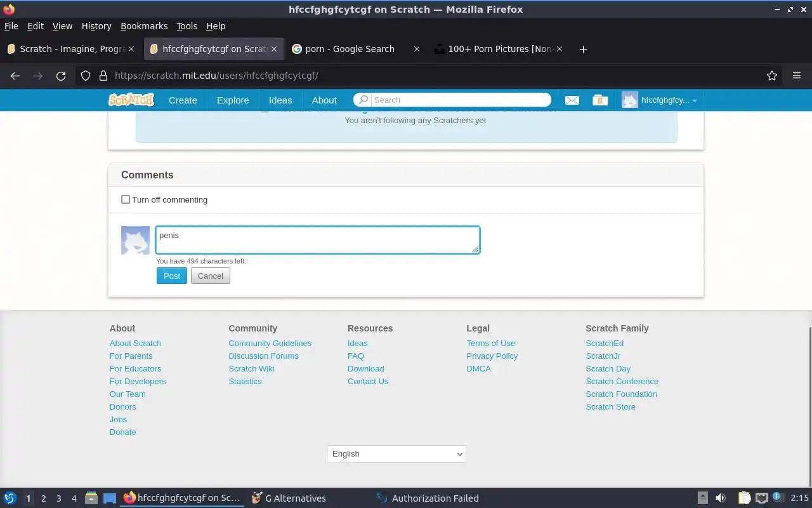
Task: Open the Community Guidelines footer link
Action: [x=270, y=344]
